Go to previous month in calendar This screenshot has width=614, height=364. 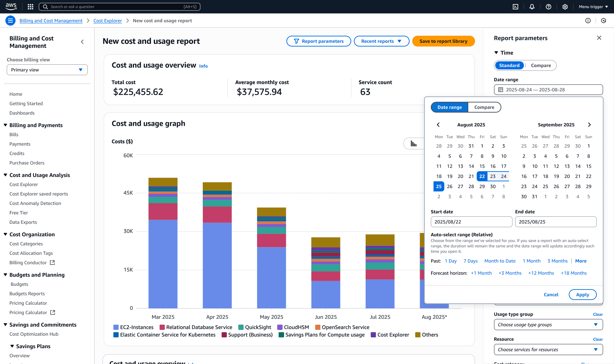click(438, 125)
